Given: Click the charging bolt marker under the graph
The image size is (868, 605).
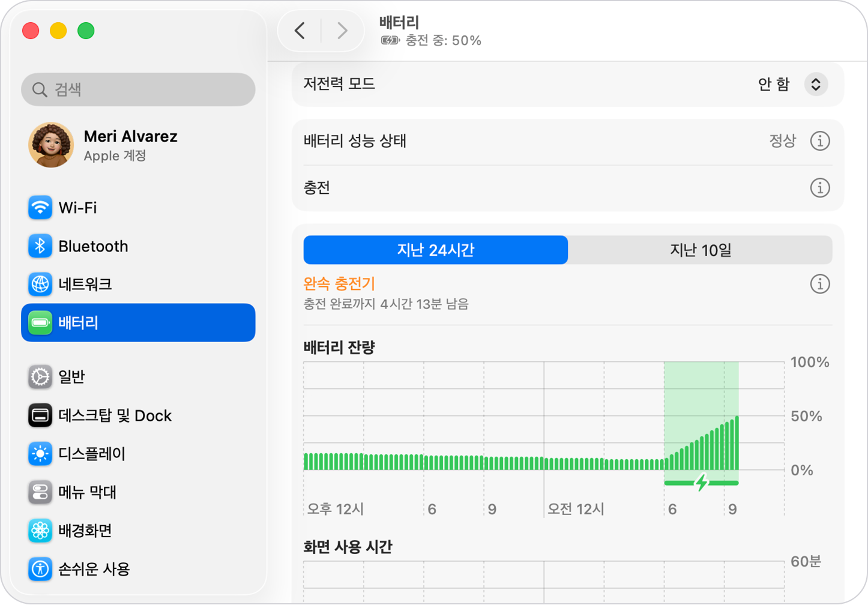Looking at the screenshot, I should click(x=701, y=482).
